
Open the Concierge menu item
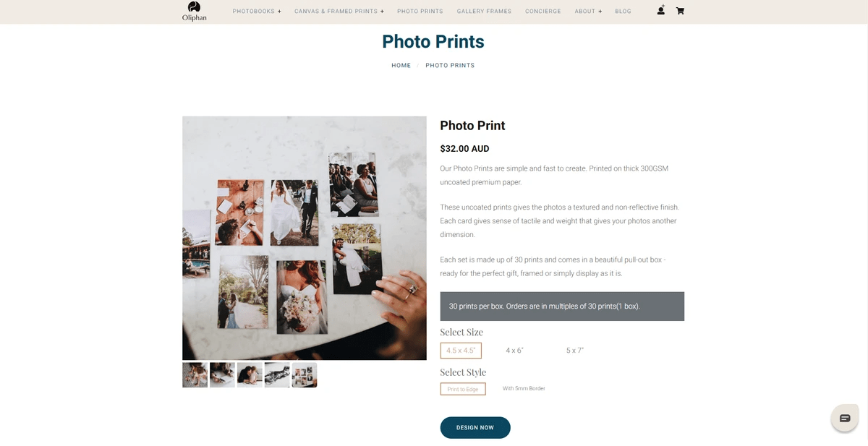[543, 12]
